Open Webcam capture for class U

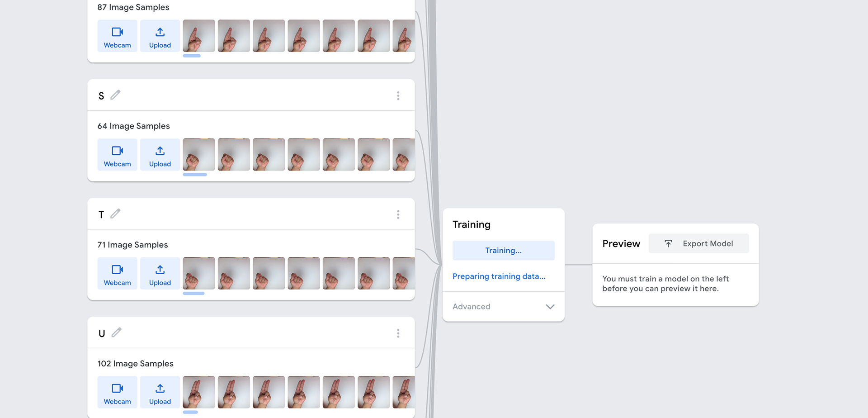(117, 392)
